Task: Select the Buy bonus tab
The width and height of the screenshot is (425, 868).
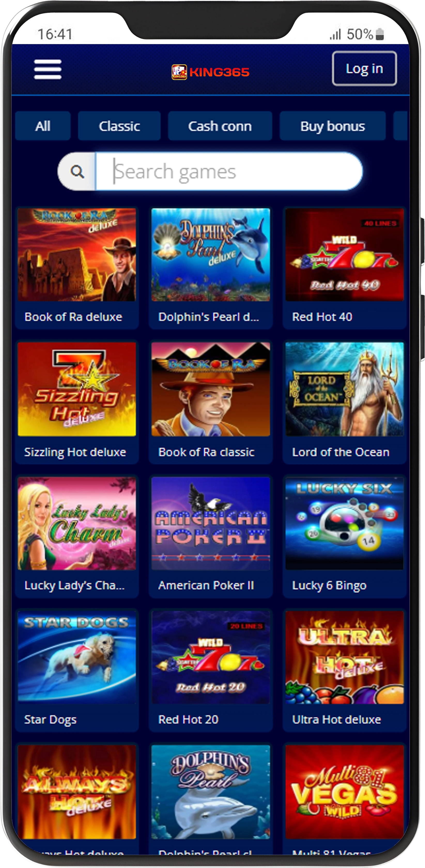Action: (x=332, y=126)
